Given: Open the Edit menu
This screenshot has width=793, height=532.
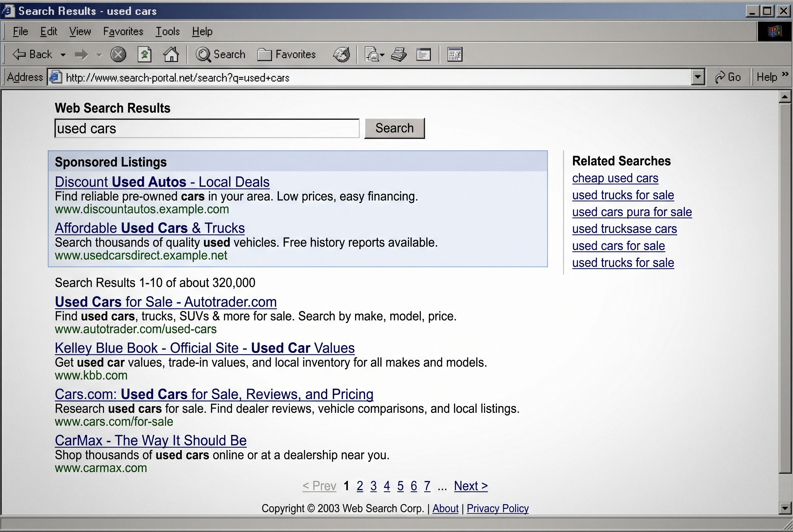Looking at the screenshot, I should coord(49,32).
